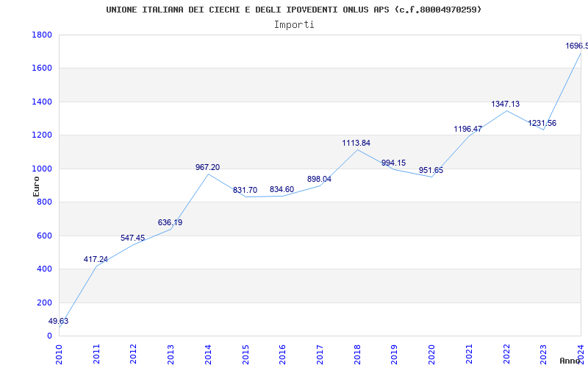Select data label 1347.13

coord(505,104)
